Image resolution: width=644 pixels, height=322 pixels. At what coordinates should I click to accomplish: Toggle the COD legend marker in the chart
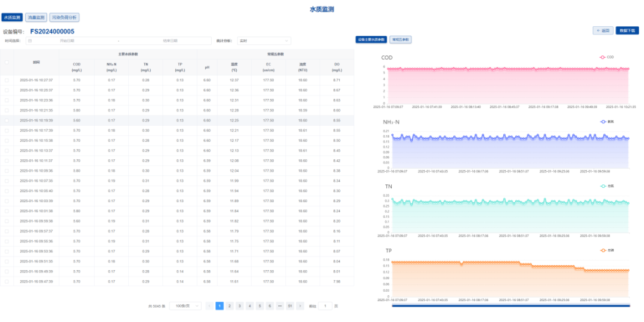(603, 57)
